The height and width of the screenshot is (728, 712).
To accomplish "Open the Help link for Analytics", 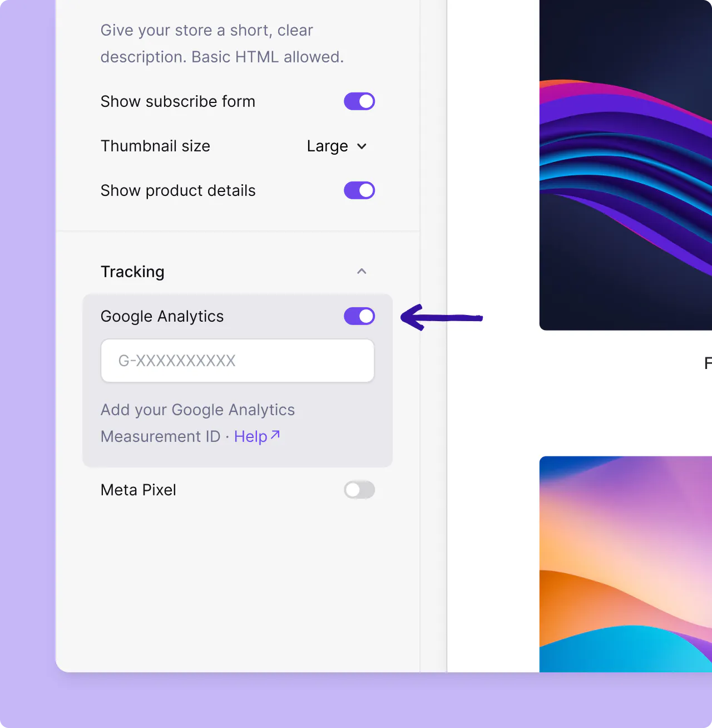I will (x=250, y=436).
